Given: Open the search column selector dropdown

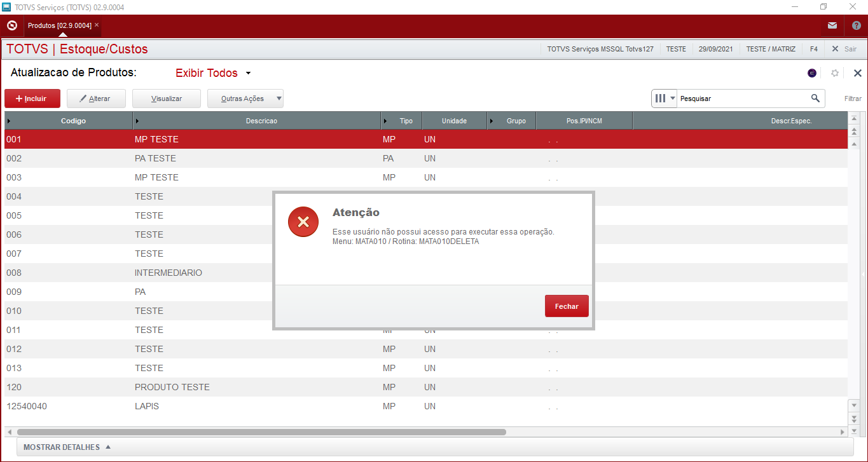Looking at the screenshot, I should tap(665, 99).
